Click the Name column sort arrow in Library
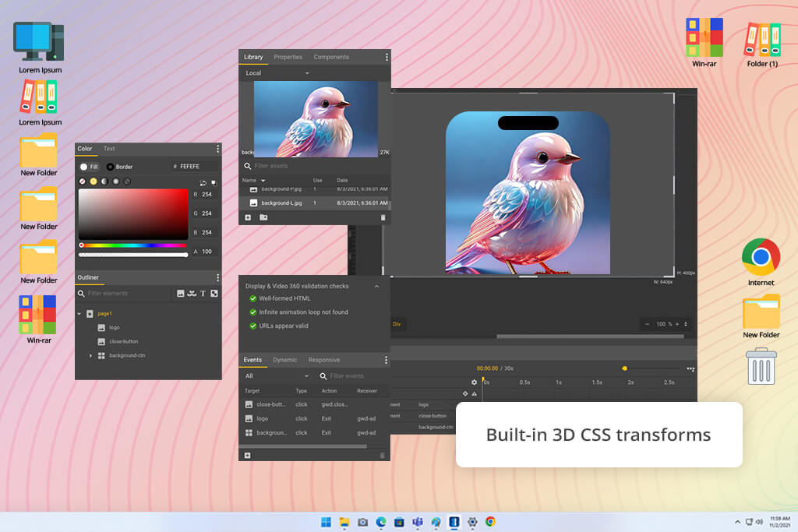 pos(263,181)
